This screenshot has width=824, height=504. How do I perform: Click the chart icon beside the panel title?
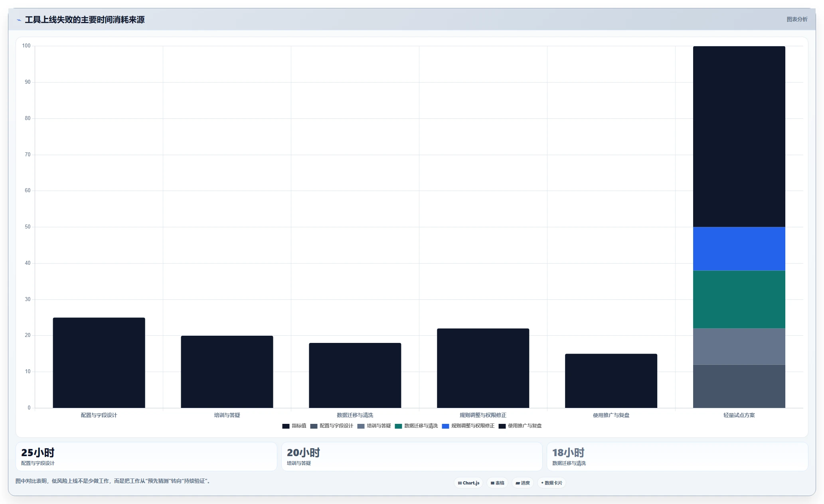pyautogui.click(x=19, y=20)
